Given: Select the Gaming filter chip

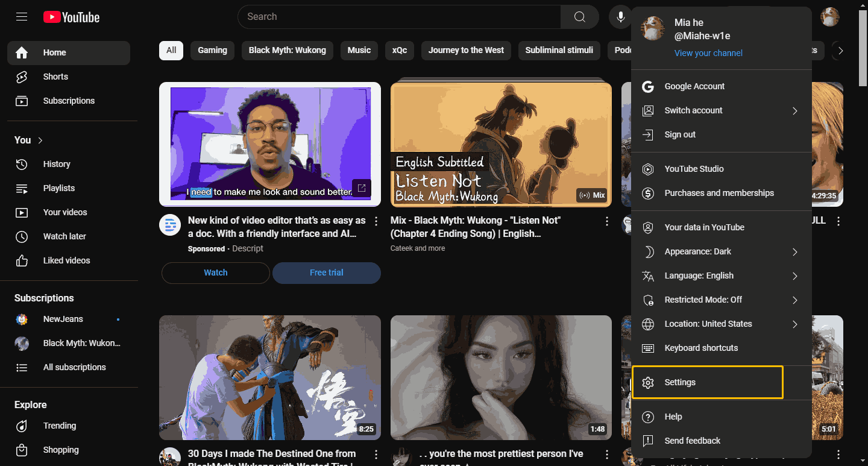Looking at the screenshot, I should coord(213,51).
